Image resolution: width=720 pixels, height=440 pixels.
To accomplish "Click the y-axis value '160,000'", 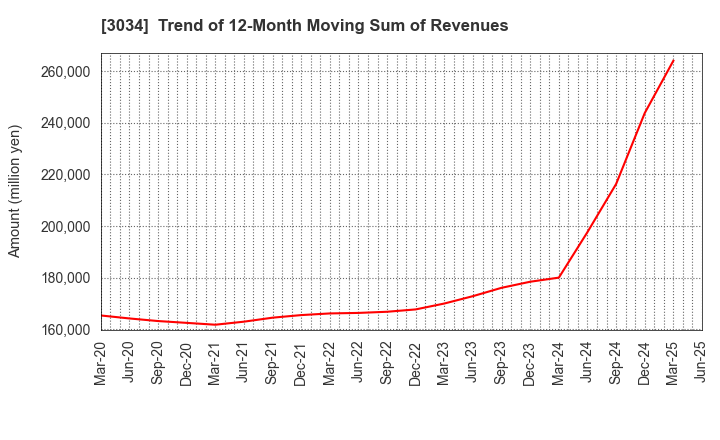I will [x=65, y=330].
